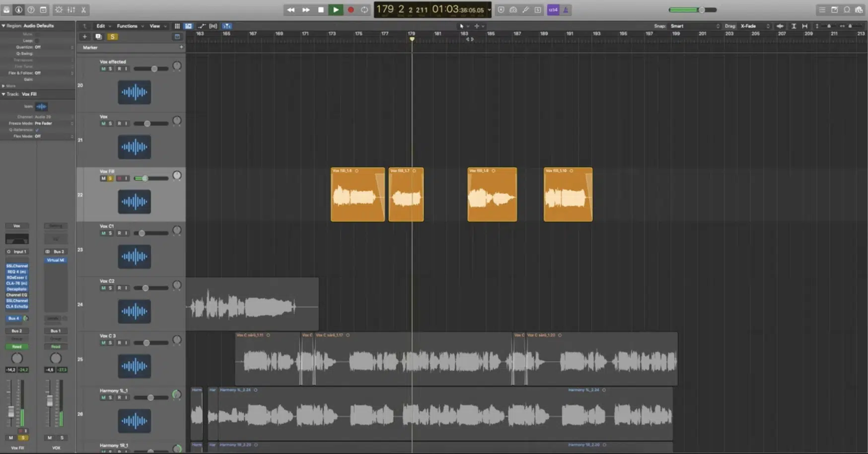Adjust the Vox Fill track volume slider
868x454 pixels.
(151, 178)
